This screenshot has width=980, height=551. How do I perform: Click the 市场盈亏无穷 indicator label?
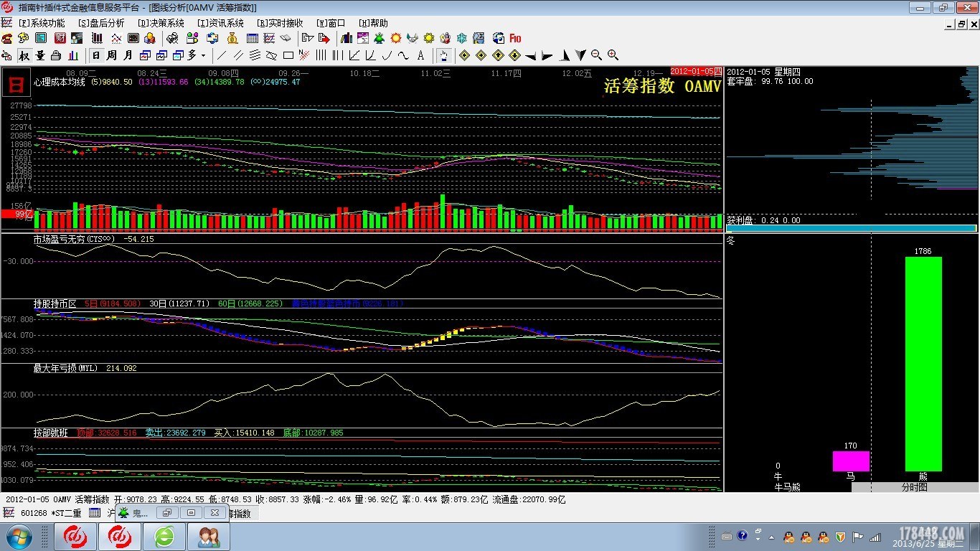click(74, 239)
